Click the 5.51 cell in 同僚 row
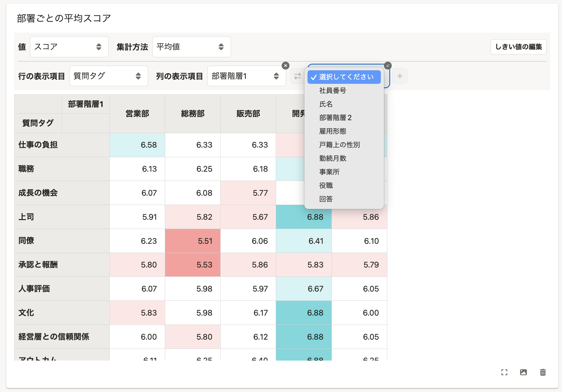Image resolution: width=562 pixels, height=392 pixels. point(193,241)
